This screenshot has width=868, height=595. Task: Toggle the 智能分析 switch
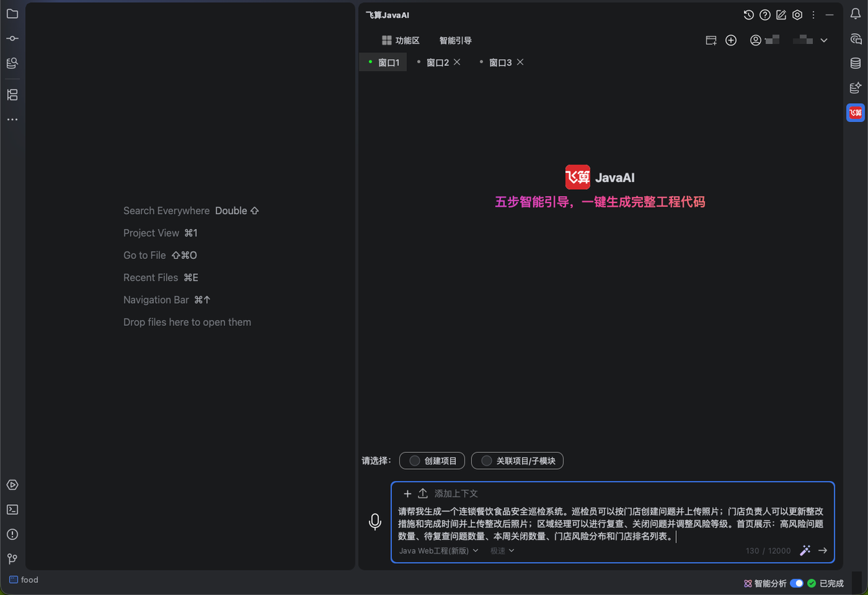pyautogui.click(x=797, y=583)
